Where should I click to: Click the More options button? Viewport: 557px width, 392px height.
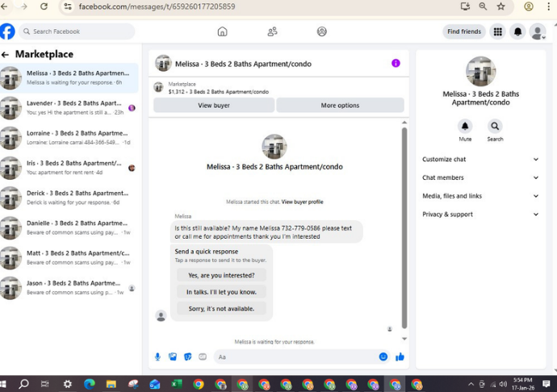(340, 106)
